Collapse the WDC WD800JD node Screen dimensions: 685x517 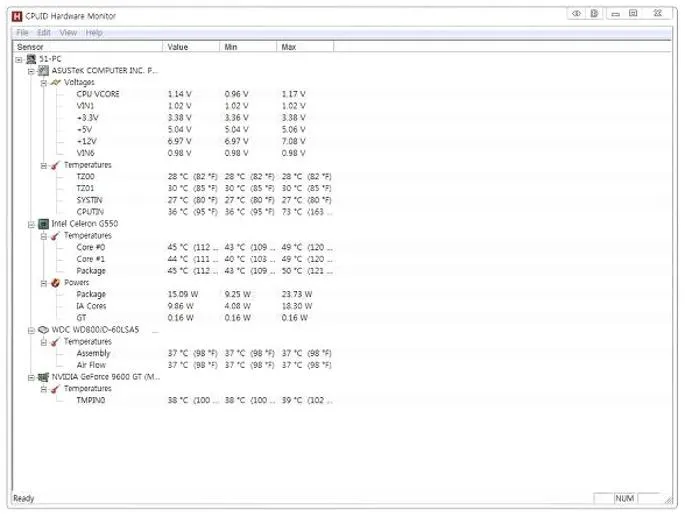pyautogui.click(x=31, y=331)
